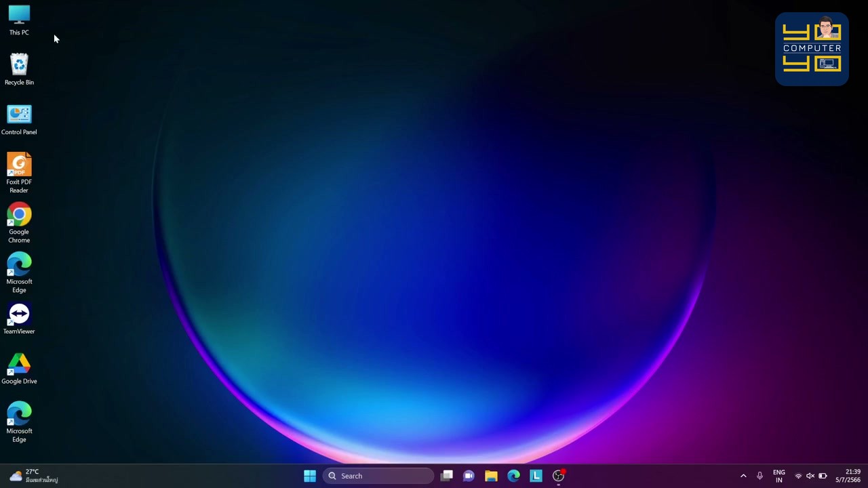The height and width of the screenshot is (488, 868).
Task: Show hidden system tray icons
Action: pos(743,476)
